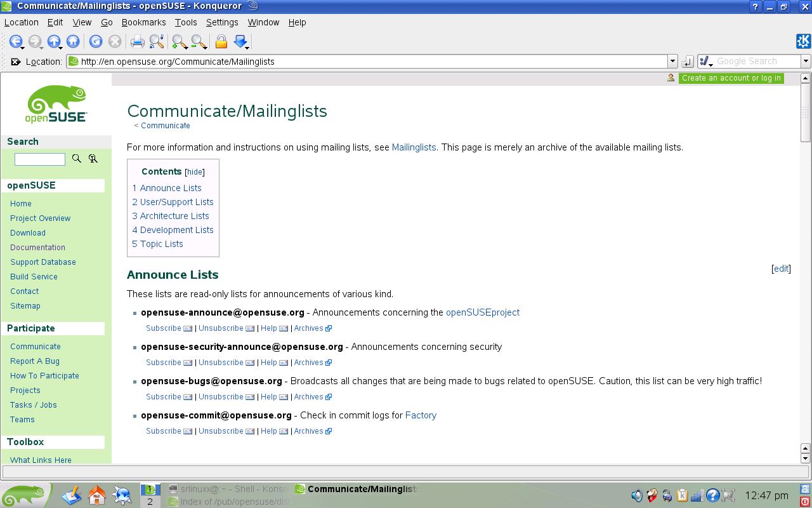Zoom in using the plus magnifier icon
This screenshot has height=508, width=812.
coord(178,42)
